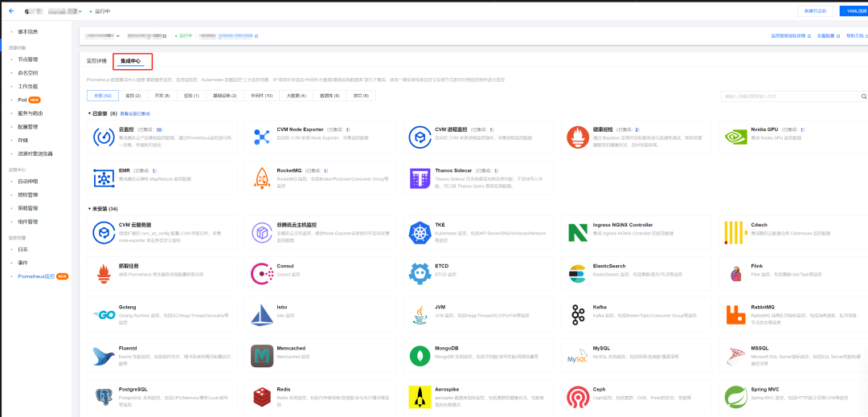Click the Fluentd bird icon

[104, 356]
